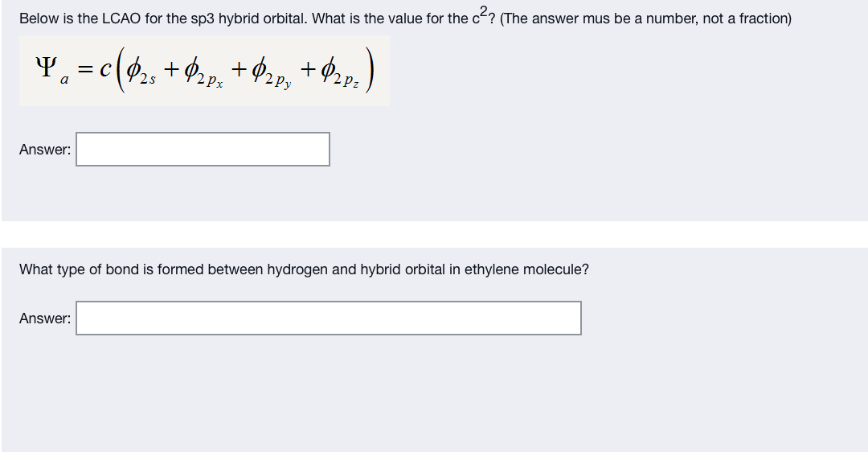Click "hybrid orbital" in the second question

click(403, 269)
